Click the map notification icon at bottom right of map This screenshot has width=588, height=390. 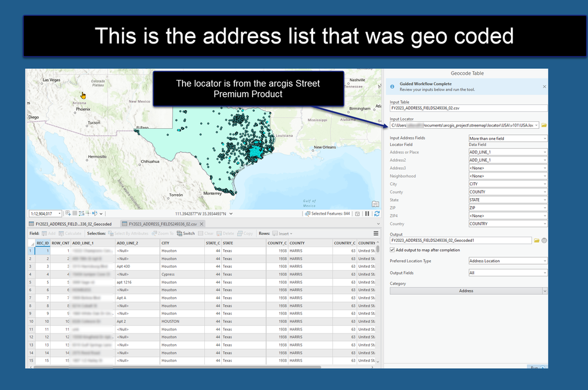pyautogui.click(x=376, y=204)
